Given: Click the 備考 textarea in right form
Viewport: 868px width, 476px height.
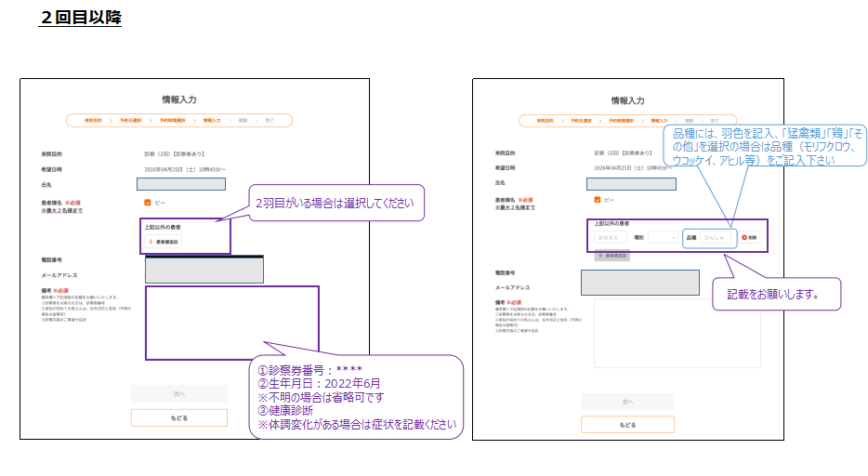Looking at the screenshot, I should point(677,333).
